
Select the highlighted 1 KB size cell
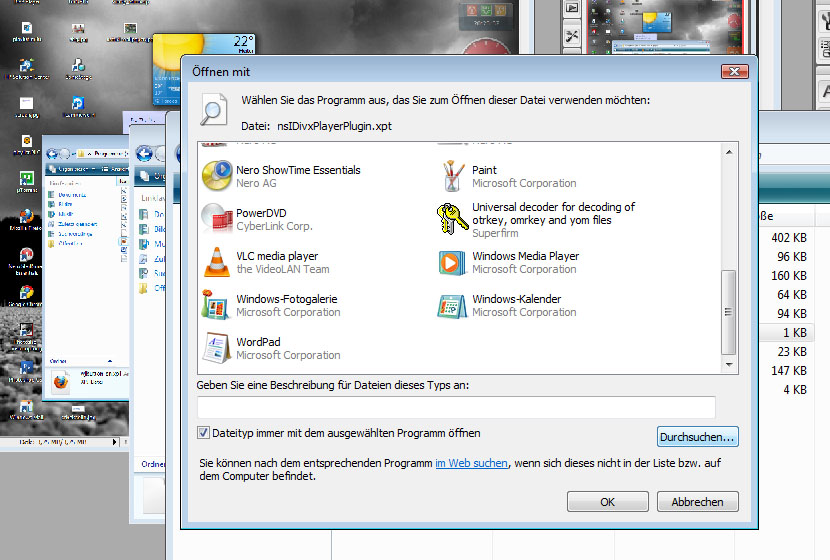pyautogui.click(x=795, y=333)
